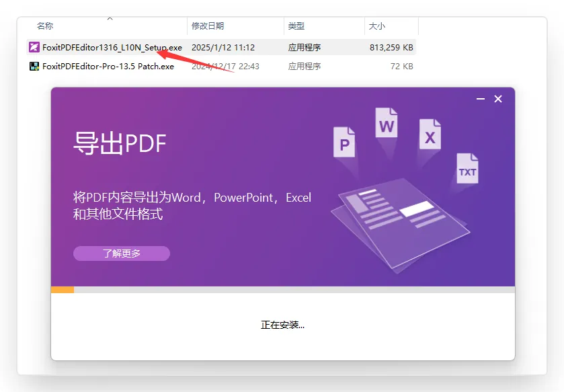Minimize the Foxit installer window
Screen dimensions: 564x392
click(x=481, y=99)
